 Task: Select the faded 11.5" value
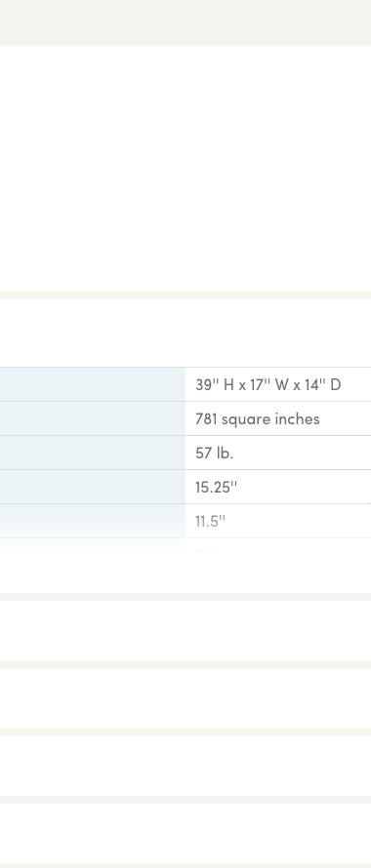210,522
